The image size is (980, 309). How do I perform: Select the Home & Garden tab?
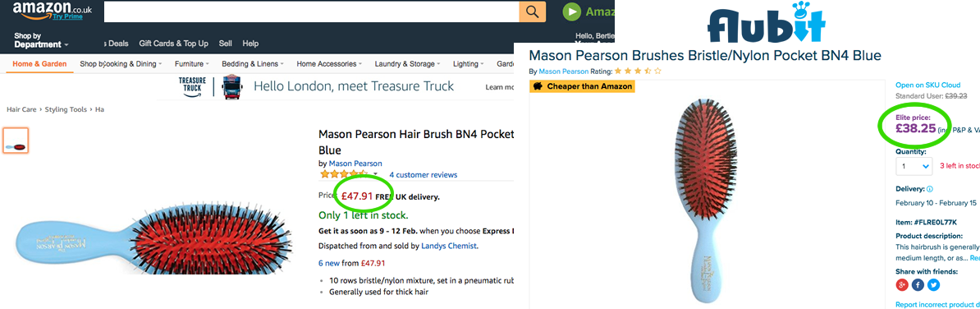point(39,64)
